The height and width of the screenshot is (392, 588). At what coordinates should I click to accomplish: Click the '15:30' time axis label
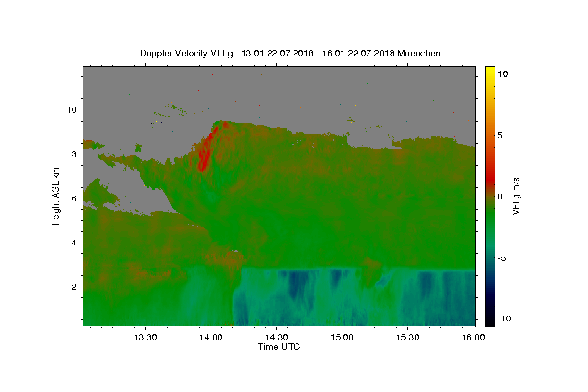pyautogui.click(x=407, y=337)
